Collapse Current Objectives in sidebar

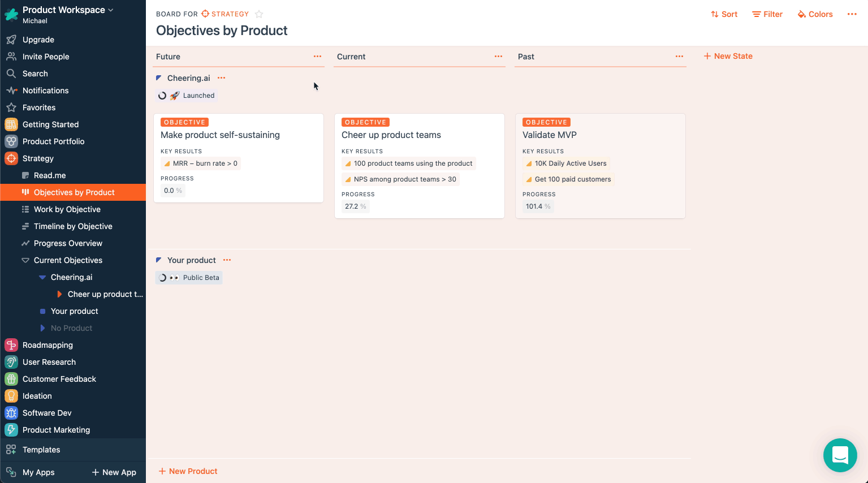tap(25, 260)
